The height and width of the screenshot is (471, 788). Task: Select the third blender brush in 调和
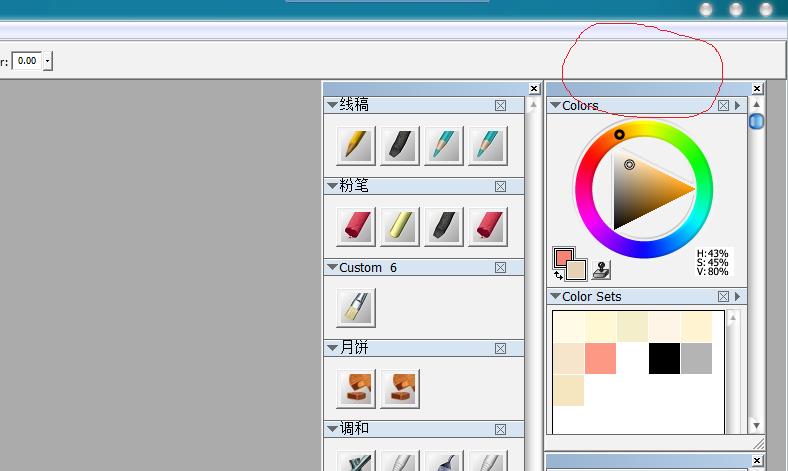[444, 461]
